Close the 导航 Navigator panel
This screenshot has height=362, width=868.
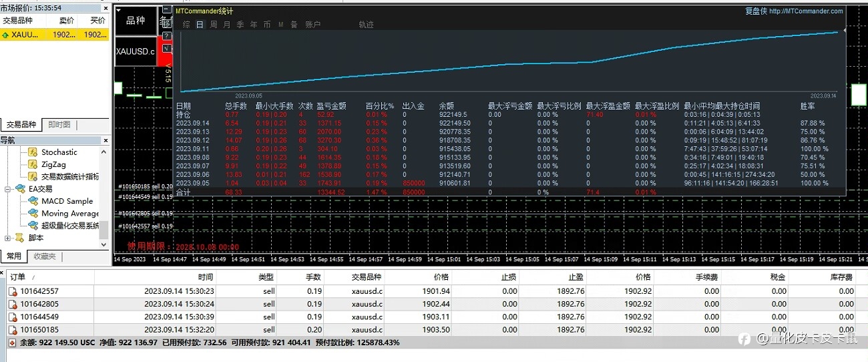click(105, 140)
